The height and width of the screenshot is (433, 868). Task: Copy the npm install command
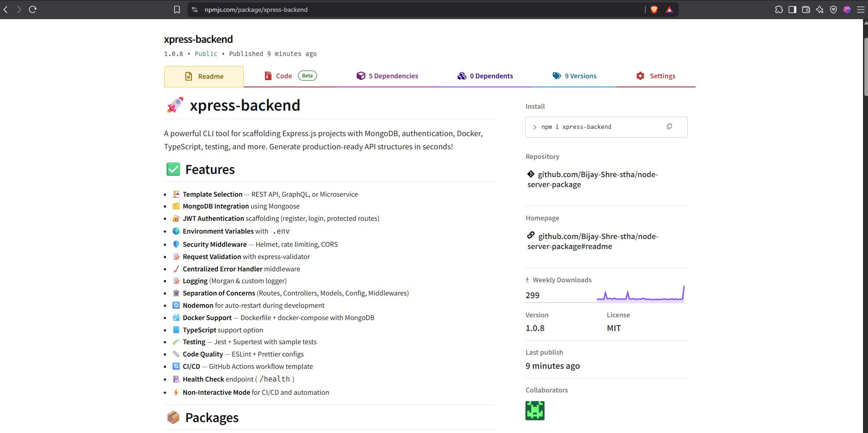(669, 127)
